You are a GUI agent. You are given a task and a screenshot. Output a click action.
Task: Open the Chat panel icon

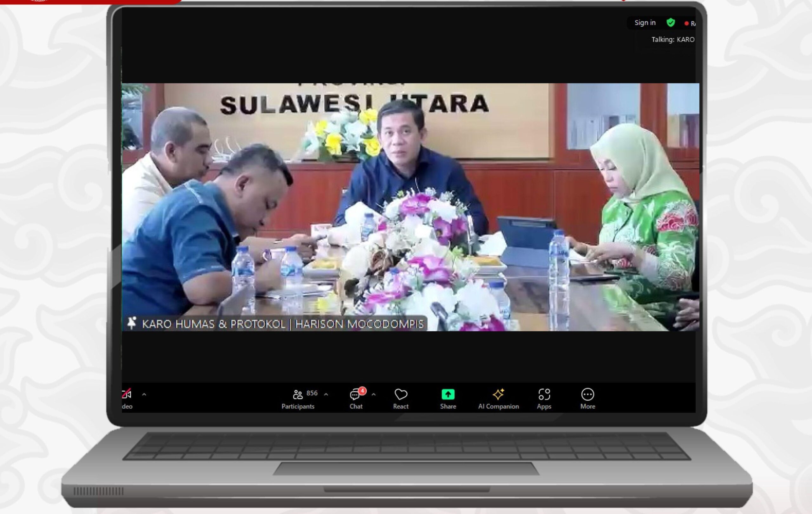(x=355, y=394)
